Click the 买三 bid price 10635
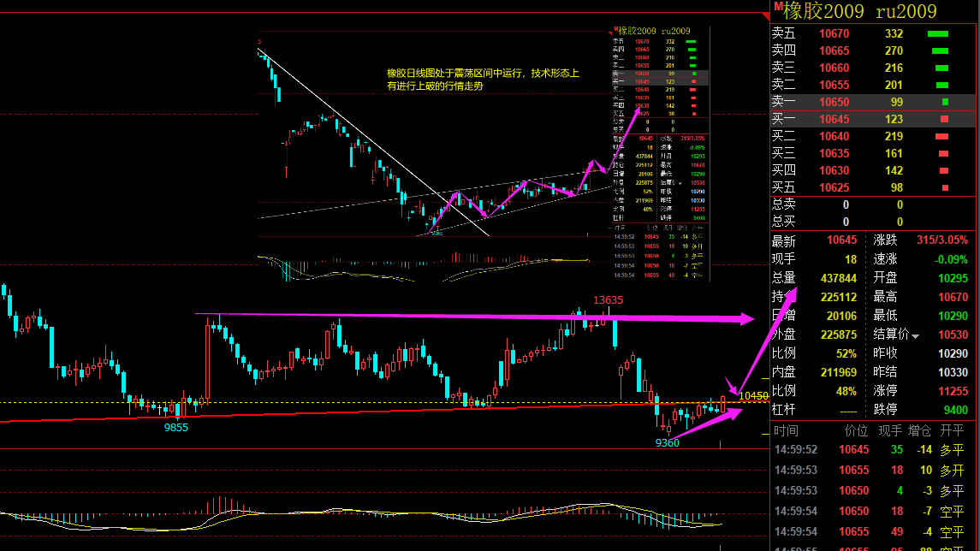 (834, 153)
